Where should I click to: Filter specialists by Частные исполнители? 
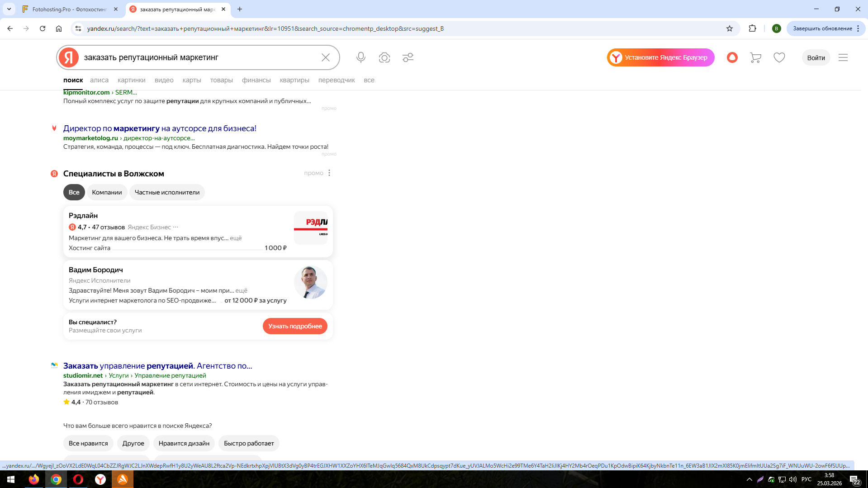click(167, 192)
